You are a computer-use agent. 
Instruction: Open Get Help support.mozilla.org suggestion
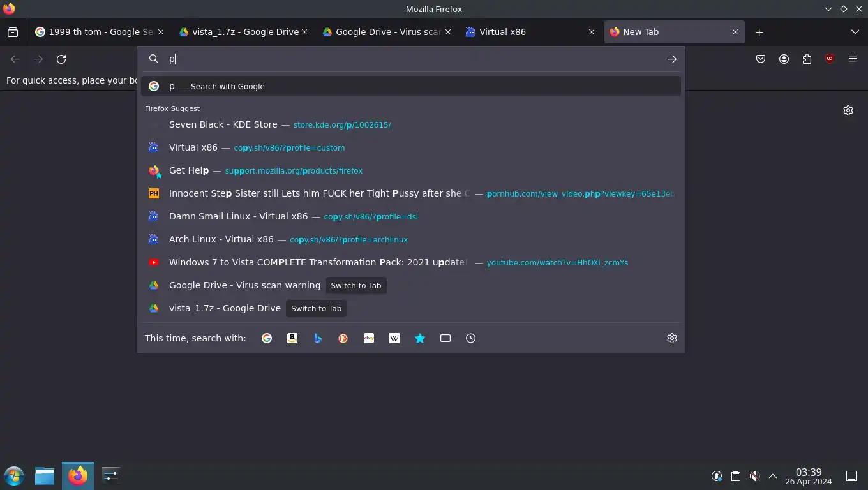(411, 170)
